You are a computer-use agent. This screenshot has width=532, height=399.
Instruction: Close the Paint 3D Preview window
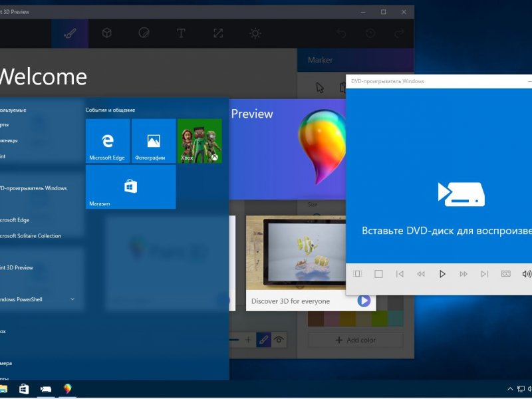pos(404,12)
